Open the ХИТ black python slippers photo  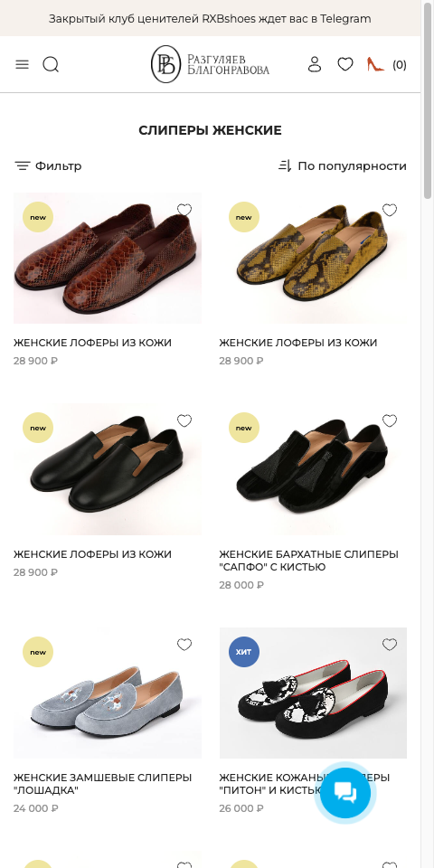(313, 693)
